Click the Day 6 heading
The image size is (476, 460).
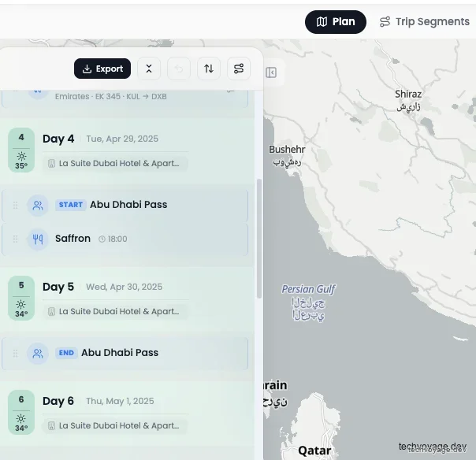[x=58, y=401]
